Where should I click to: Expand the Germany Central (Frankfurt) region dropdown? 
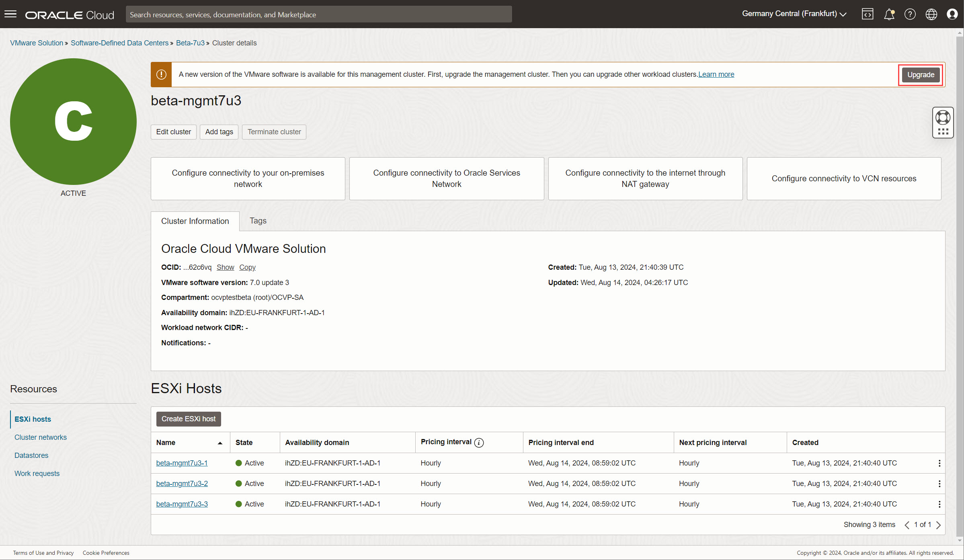point(794,14)
